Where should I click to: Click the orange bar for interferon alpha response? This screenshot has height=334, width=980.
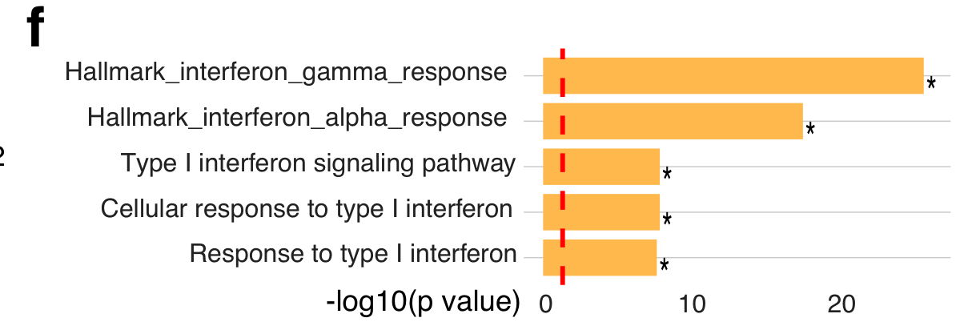(x=673, y=121)
